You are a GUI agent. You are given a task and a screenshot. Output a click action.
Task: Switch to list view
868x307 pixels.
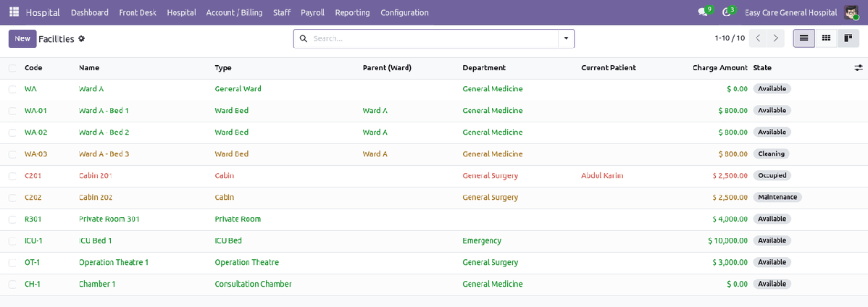(804, 38)
